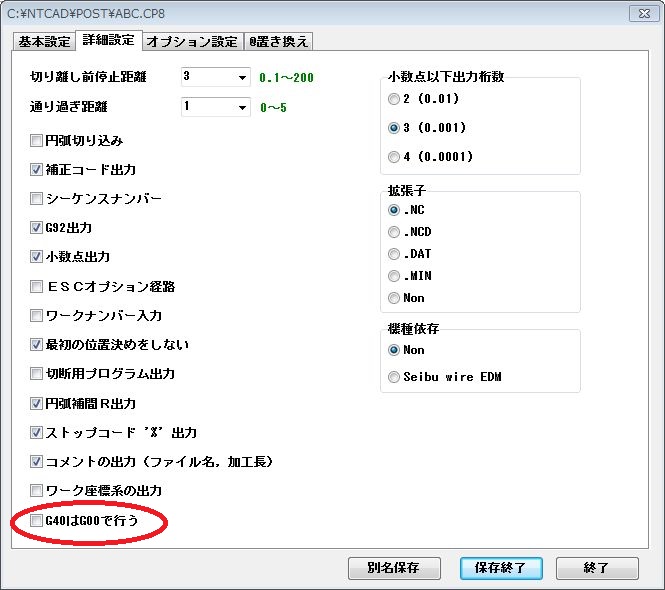The height and width of the screenshot is (590, 665).
Task: Select the 詳細設定 tab
Action: (x=109, y=40)
